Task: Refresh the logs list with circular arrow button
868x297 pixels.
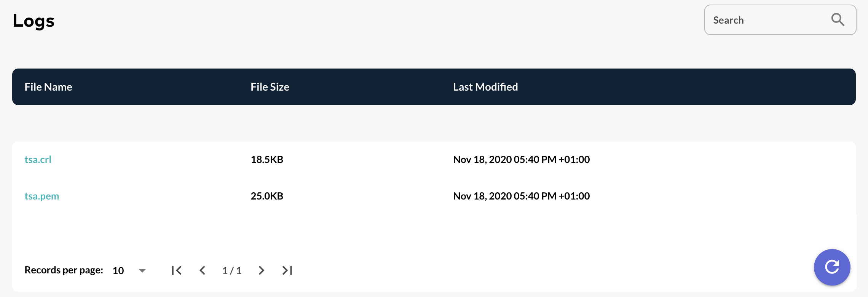Action: 832,267
